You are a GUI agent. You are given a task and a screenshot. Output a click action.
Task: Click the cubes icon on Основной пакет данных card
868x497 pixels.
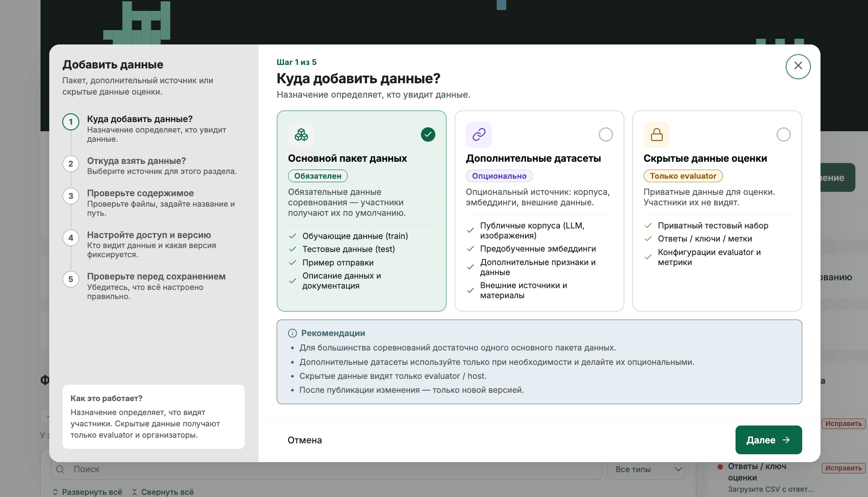click(301, 135)
